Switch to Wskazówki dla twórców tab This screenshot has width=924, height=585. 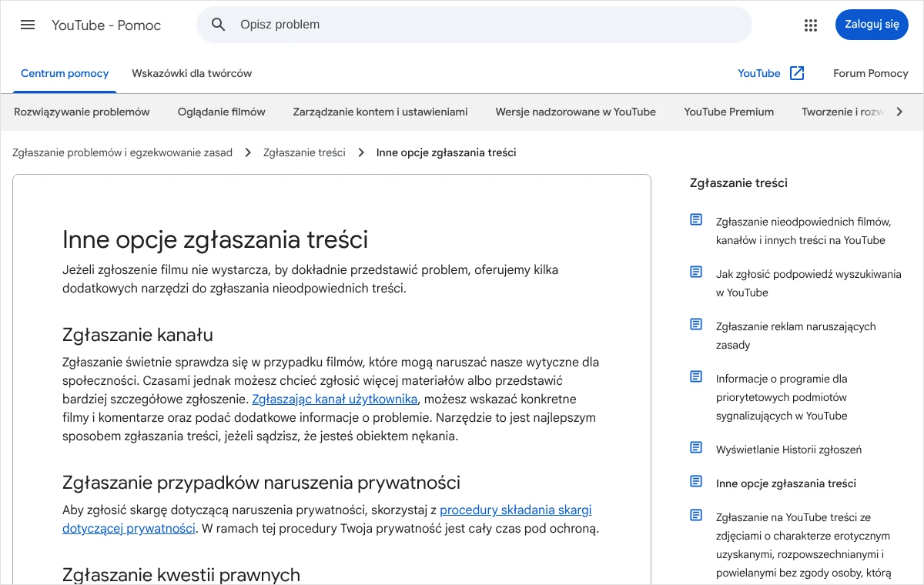pyautogui.click(x=192, y=74)
